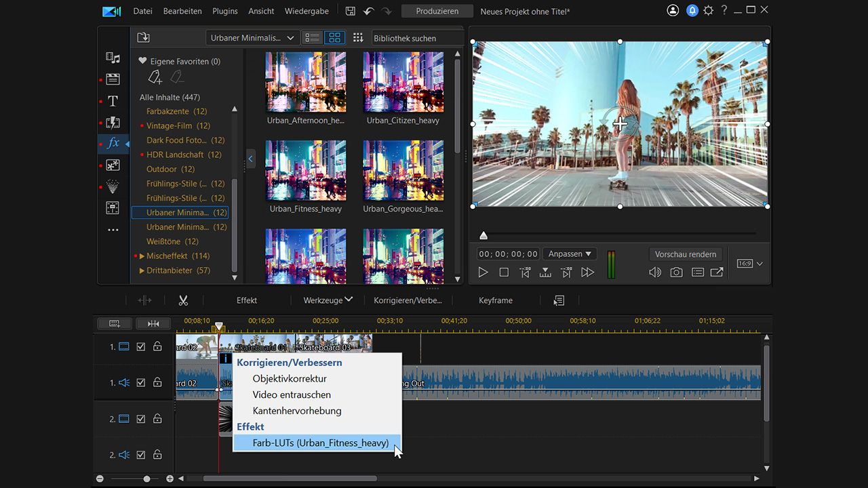Expand the Mischeffekt category
Image resolution: width=868 pixels, height=488 pixels.
tap(142, 256)
